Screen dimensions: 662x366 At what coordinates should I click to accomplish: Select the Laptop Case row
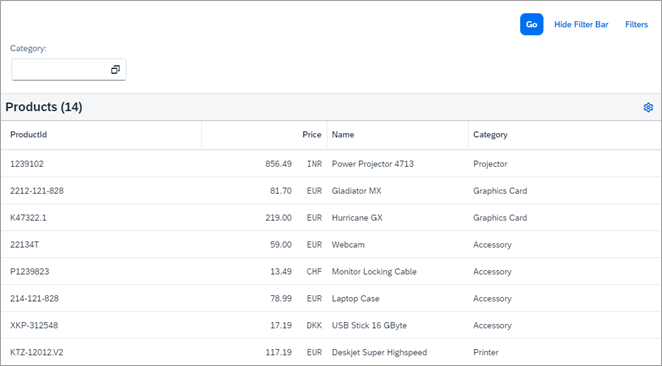click(x=331, y=298)
